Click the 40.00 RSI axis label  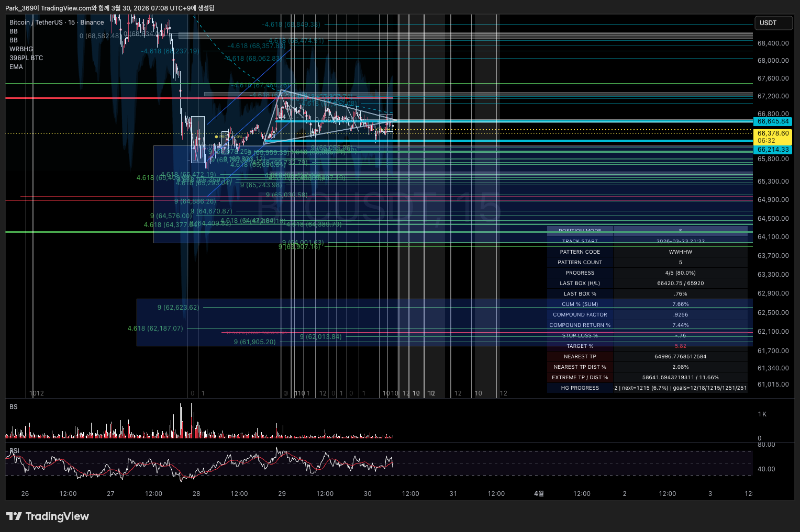(766, 469)
